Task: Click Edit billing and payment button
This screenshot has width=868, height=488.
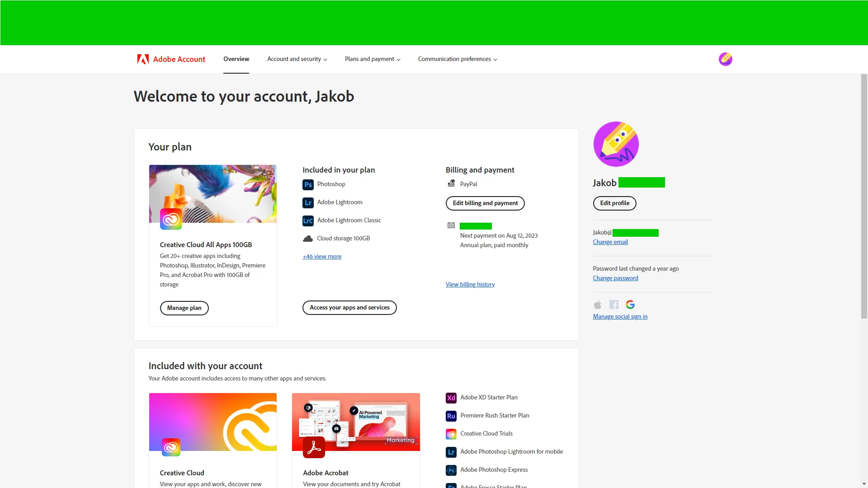Action: click(485, 203)
